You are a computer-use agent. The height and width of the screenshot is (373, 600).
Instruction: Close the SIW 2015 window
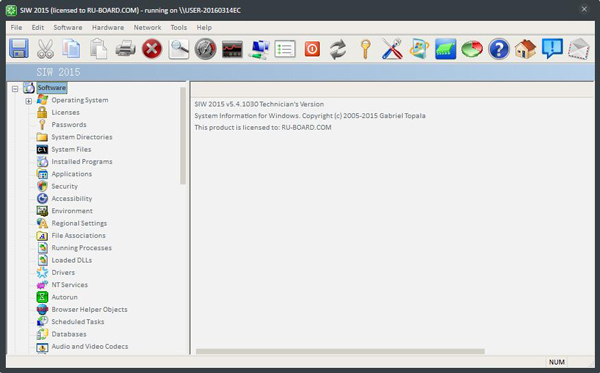584,9
